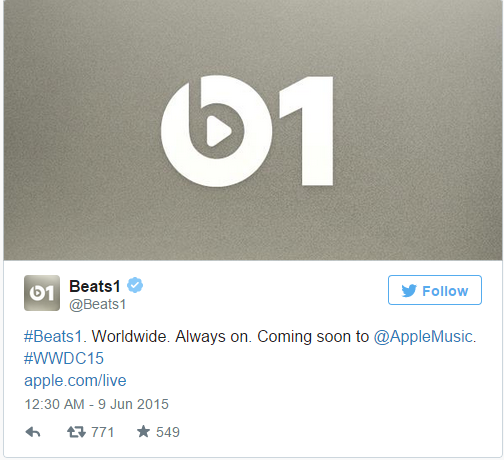Favorite the tweet with the star icon

(143, 432)
